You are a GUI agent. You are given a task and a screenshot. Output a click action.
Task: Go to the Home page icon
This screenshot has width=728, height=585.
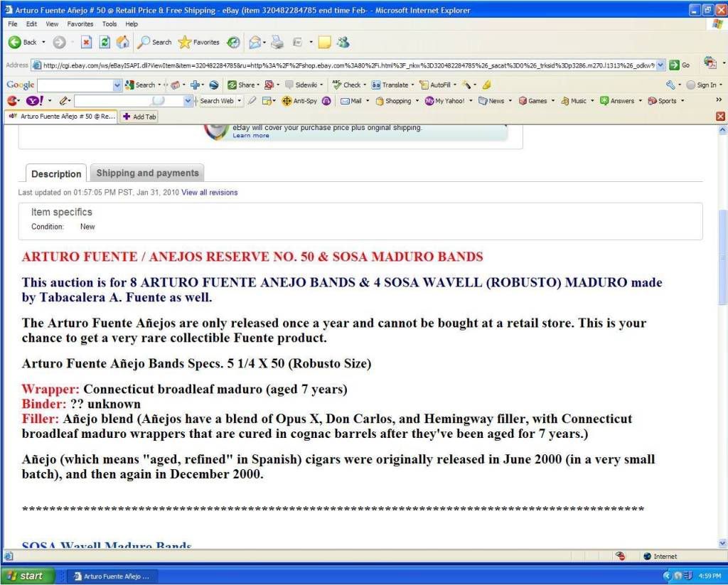123,42
